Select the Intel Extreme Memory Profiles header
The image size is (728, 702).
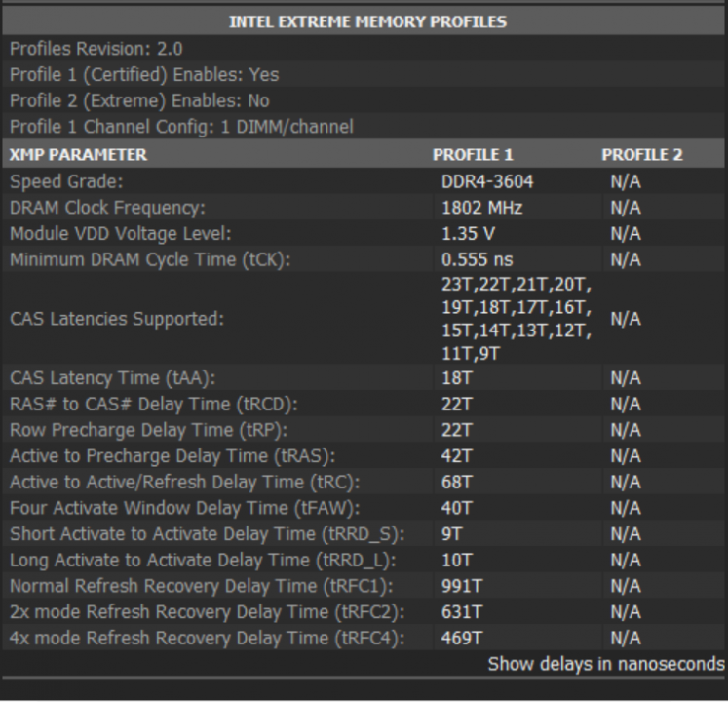pyautogui.click(x=367, y=21)
